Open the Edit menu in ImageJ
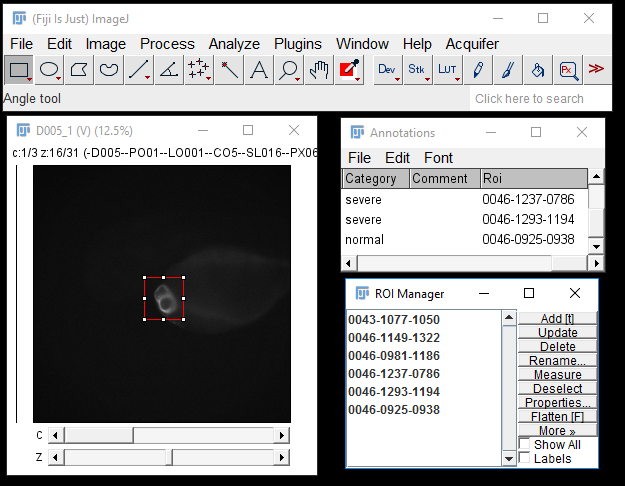Viewport: 625px width, 486px height. [59, 44]
